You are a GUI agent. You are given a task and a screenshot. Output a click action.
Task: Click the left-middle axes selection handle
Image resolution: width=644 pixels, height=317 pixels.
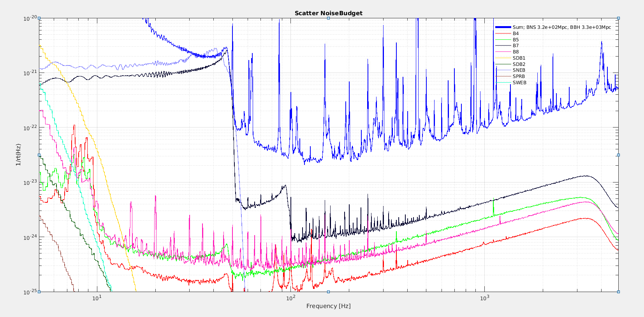(39, 155)
